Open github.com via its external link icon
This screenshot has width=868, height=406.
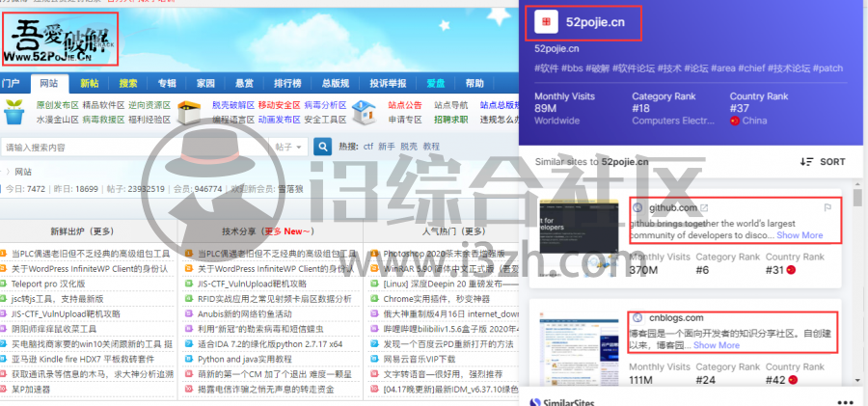pyautogui.click(x=704, y=207)
